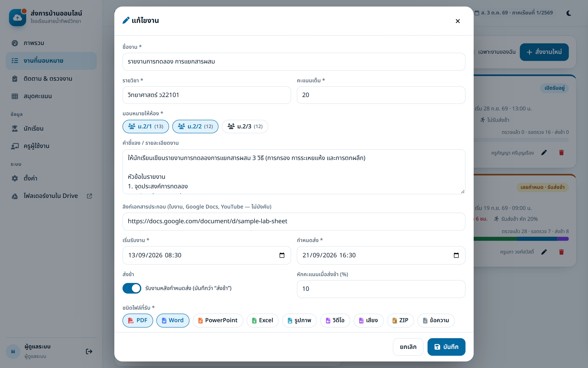The height and width of the screenshot is (368, 588).
Task: Open ตั้งค่า settings in sidebar
Action: point(51,178)
